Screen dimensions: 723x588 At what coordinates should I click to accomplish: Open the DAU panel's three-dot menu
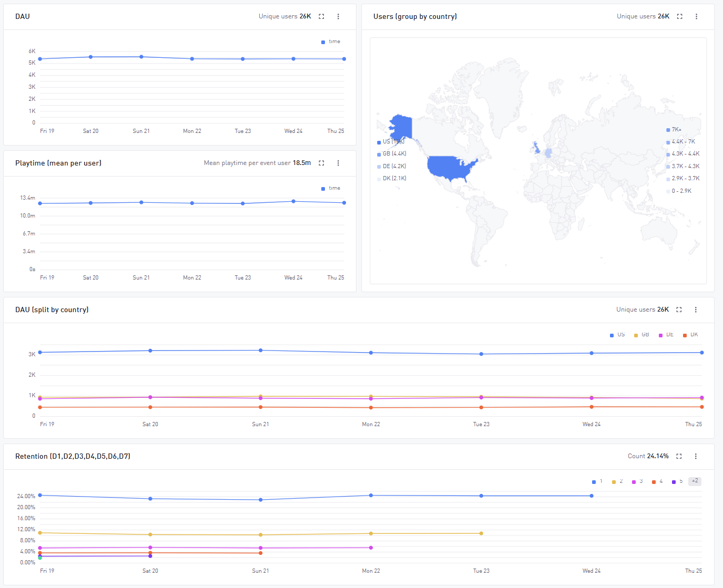pyautogui.click(x=338, y=16)
